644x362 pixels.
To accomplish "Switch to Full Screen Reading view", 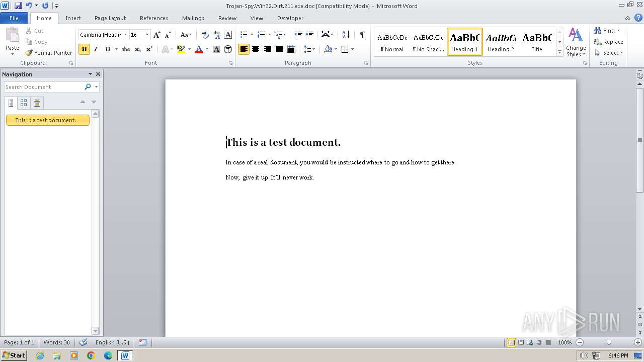I will tap(520, 342).
